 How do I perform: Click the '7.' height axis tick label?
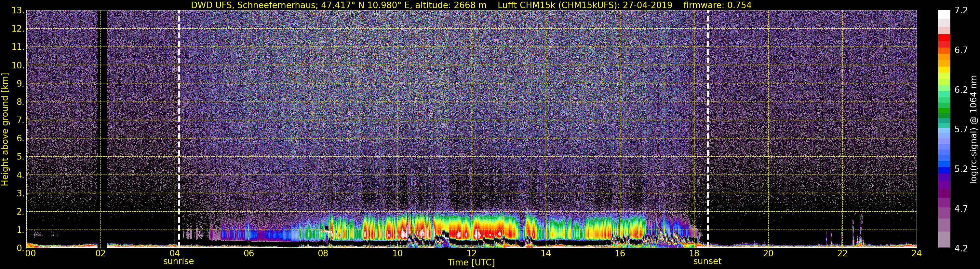(20, 120)
